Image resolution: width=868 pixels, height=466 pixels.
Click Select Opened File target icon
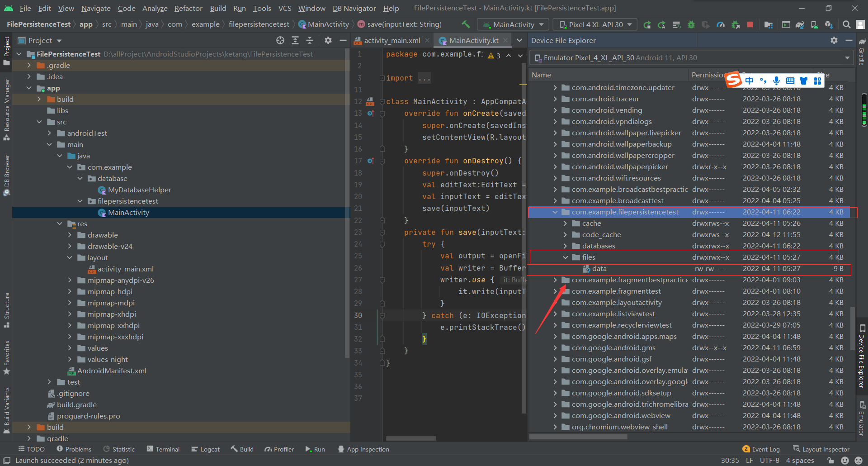[x=280, y=40]
